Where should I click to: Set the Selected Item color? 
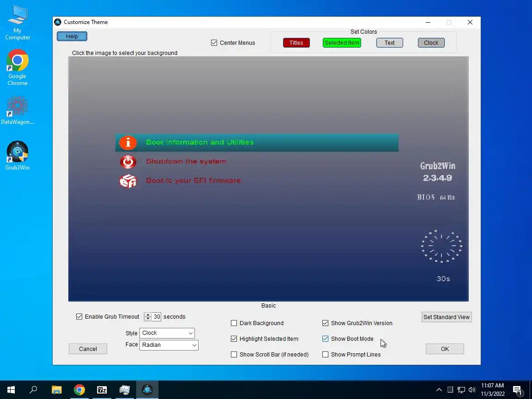342,43
